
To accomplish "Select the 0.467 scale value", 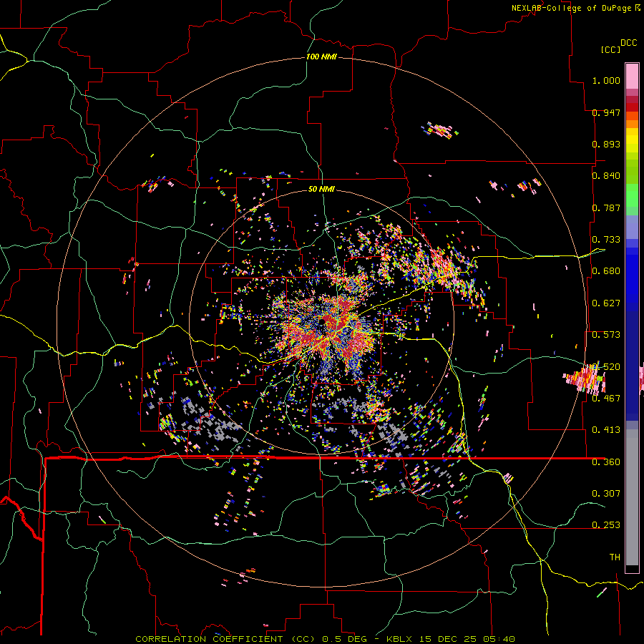I will [x=606, y=399].
